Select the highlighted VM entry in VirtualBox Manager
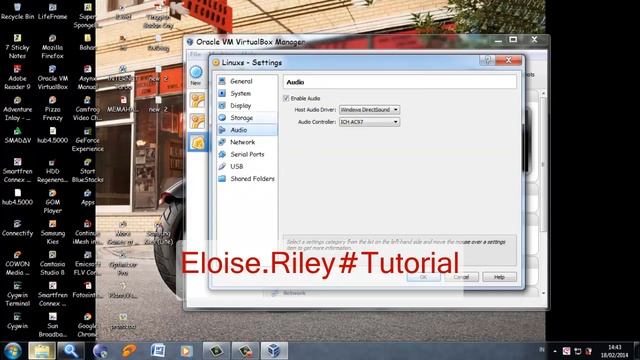Screen dimensions: 640x360 click(198, 142)
